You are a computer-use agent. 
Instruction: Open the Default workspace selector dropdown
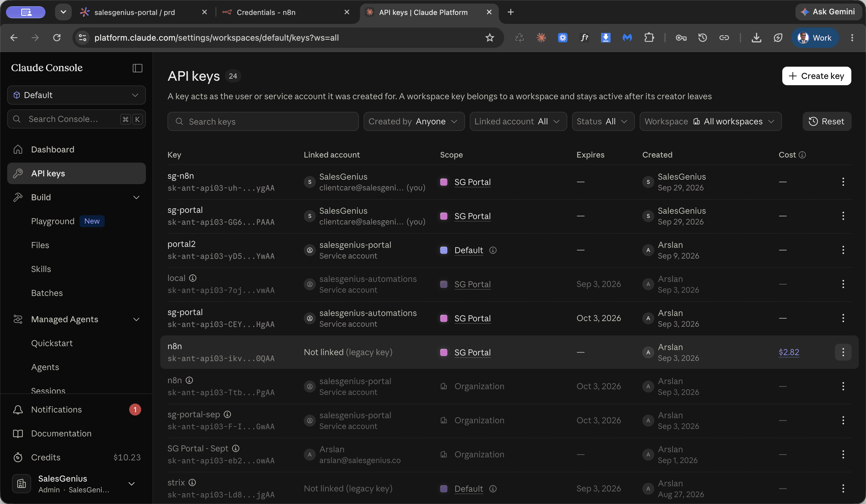click(76, 95)
